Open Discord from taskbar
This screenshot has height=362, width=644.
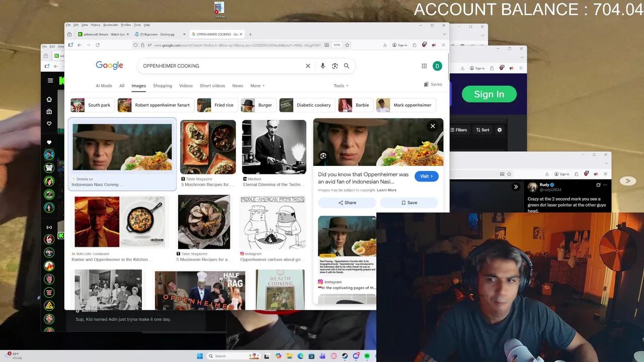click(356, 356)
